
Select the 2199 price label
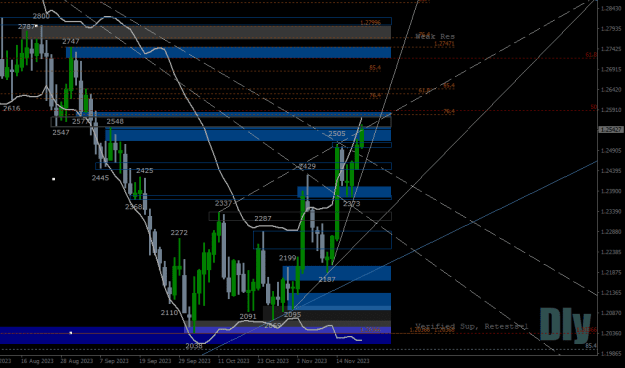(287, 258)
